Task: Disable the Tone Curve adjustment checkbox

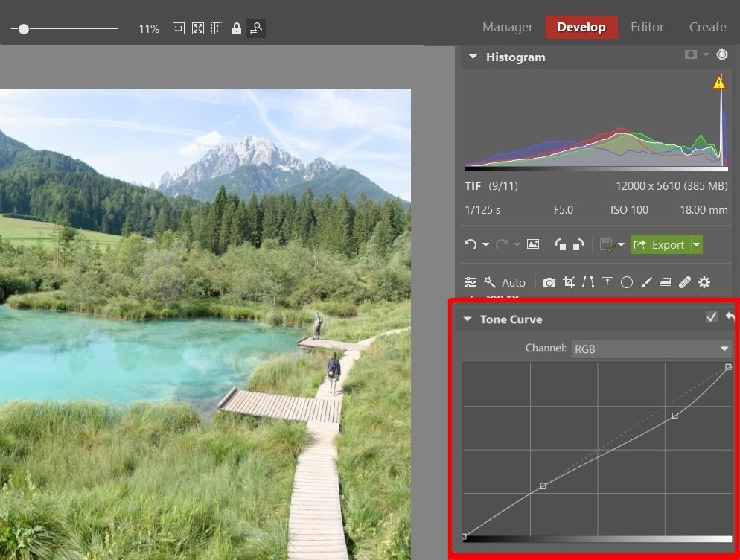Action: pyautogui.click(x=712, y=317)
